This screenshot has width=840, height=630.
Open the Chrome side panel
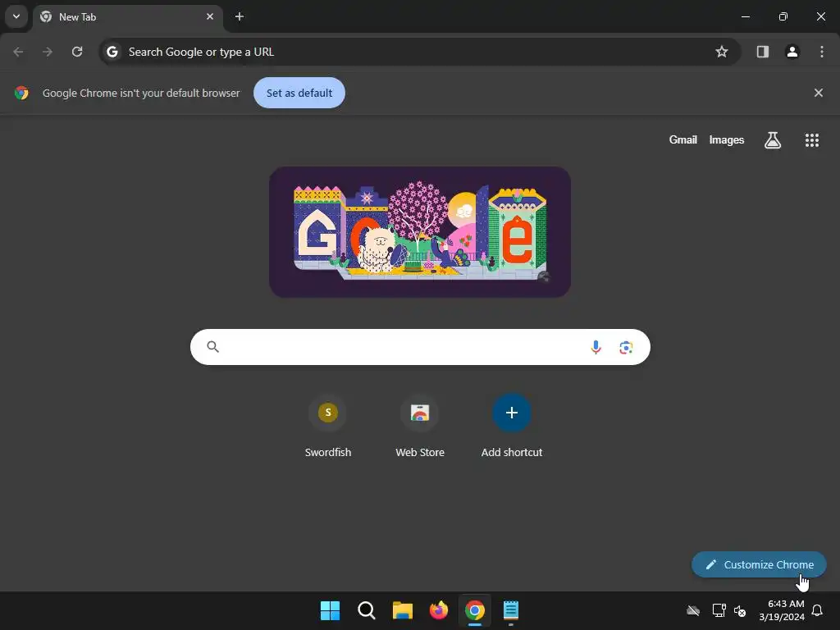763,52
